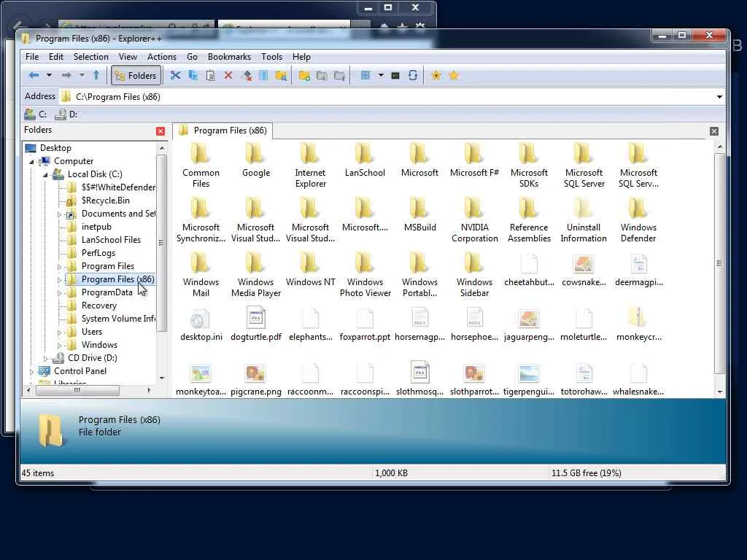Open the Tools menu
Image resolution: width=747 pixels, height=560 pixels.
pos(271,57)
